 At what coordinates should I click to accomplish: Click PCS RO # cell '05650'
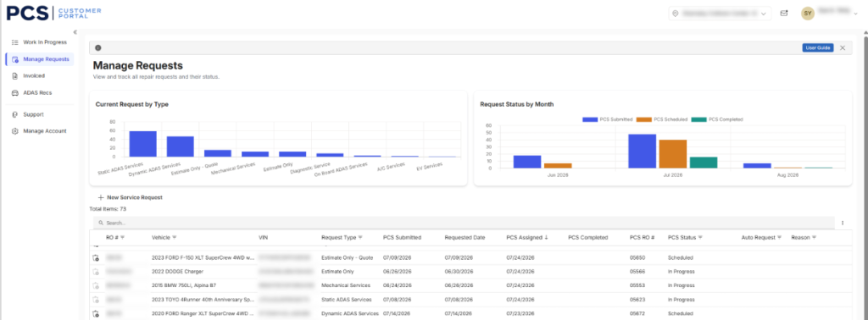pos(637,257)
